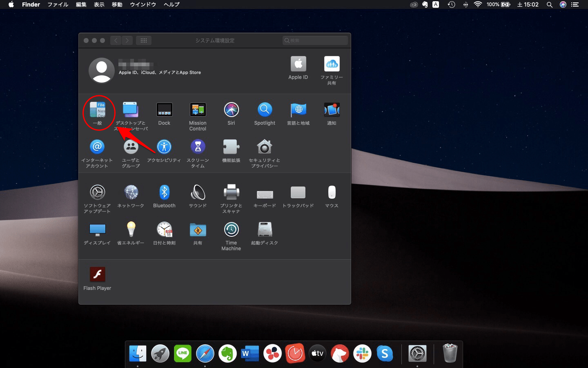This screenshot has height=368, width=588.
Task: Open アクセシビリティ preferences
Action: 164,147
